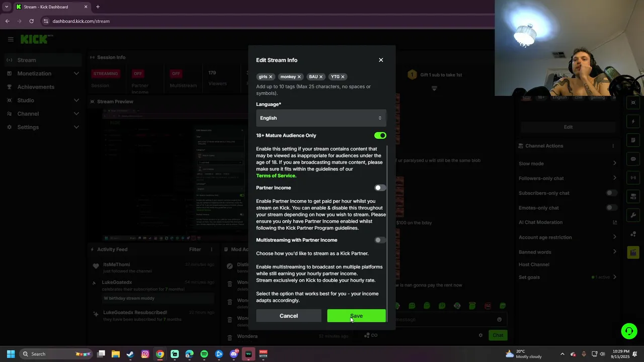Viewport: 644px width, 362px height.
Task: Open Set goals panel
Action: [x=568, y=277]
